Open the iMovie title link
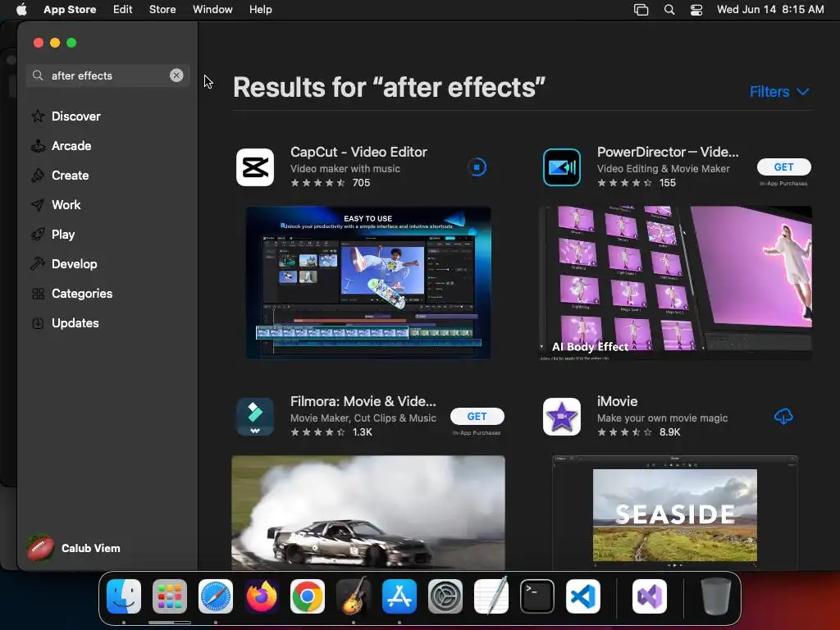Screen dimensions: 840x630 pos(617,401)
